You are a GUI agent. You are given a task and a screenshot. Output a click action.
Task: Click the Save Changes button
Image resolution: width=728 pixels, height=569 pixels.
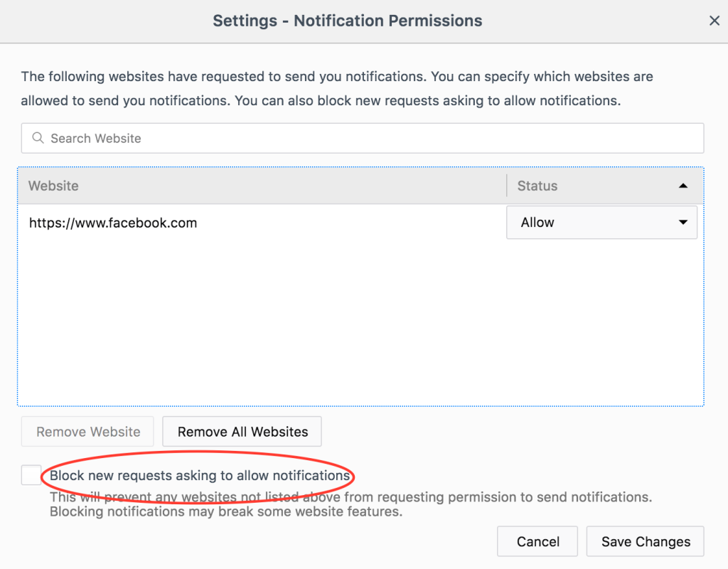tap(645, 541)
